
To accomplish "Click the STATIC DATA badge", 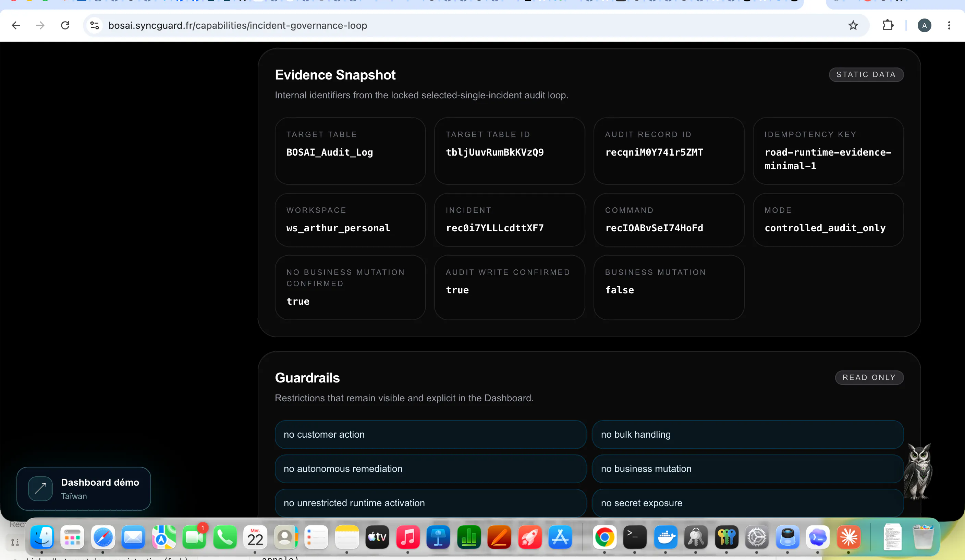I will point(866,75).
